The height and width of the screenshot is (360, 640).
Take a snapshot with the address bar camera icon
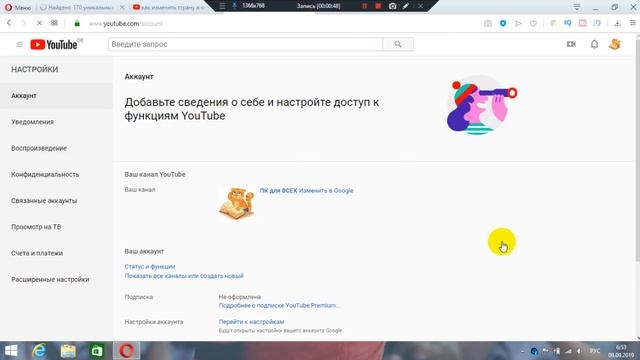pos(488,23)
